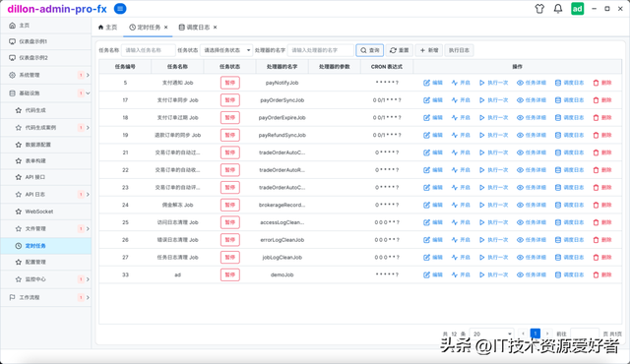This screenshot has height=364, width=630.
Task: Click the 查询 search button
Action: pos(370,50)
